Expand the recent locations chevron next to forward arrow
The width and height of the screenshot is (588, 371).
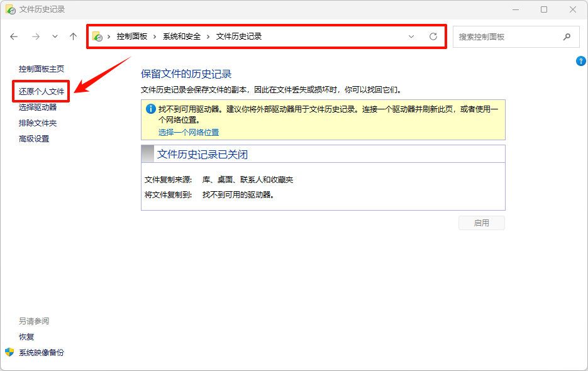55,36
